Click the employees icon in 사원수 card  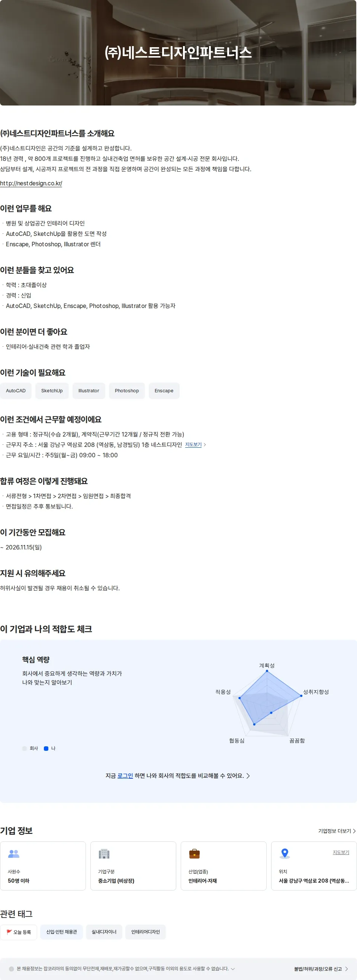pyautogui.click(x=14, y=854)
